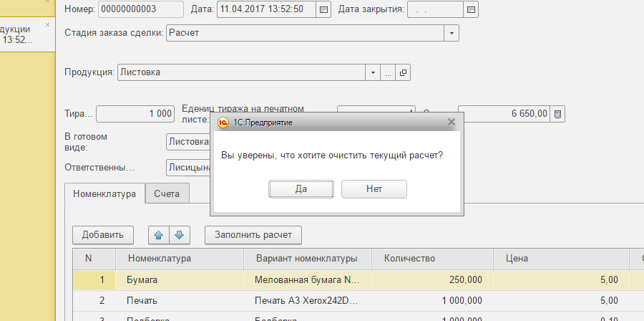Select Номенклатура tab
644x321 pixels.
(104, 193)
